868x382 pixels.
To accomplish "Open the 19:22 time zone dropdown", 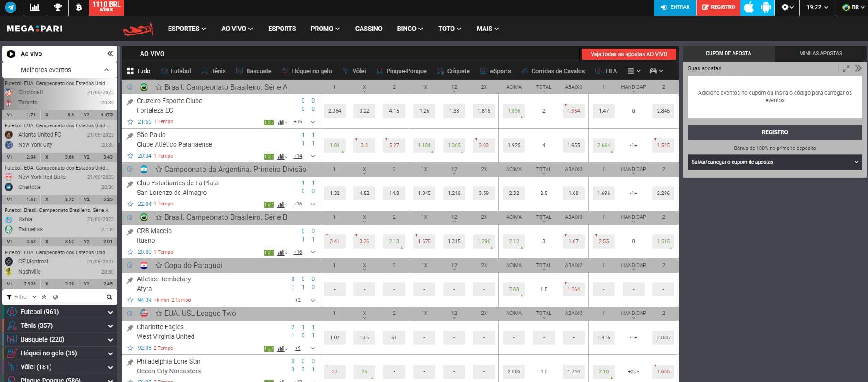I will click(x=817, y=7).
